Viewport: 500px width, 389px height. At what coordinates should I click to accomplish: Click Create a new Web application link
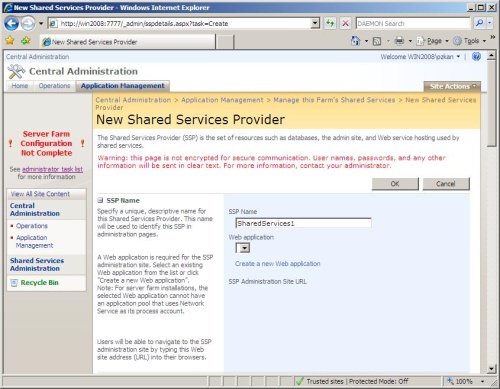277,264
